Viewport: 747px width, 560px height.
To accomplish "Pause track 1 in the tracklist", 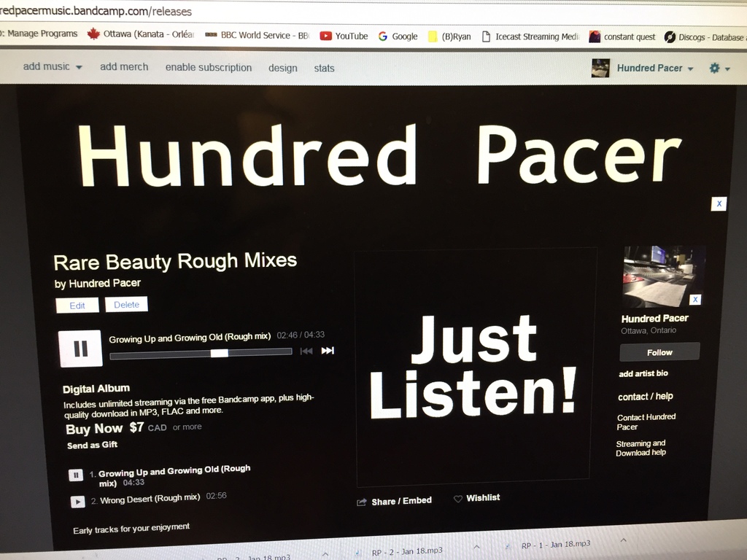I will [76, 475].
